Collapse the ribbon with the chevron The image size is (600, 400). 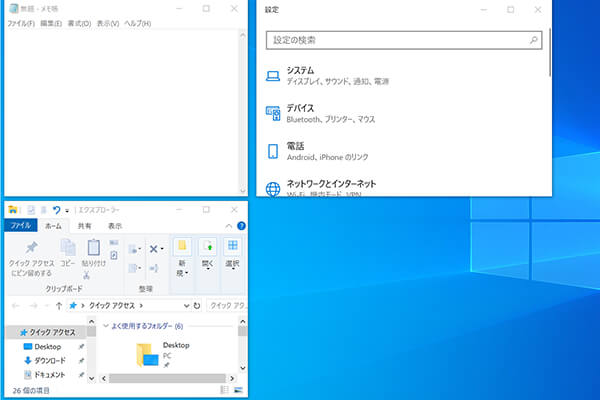click(x=229, y=226)
